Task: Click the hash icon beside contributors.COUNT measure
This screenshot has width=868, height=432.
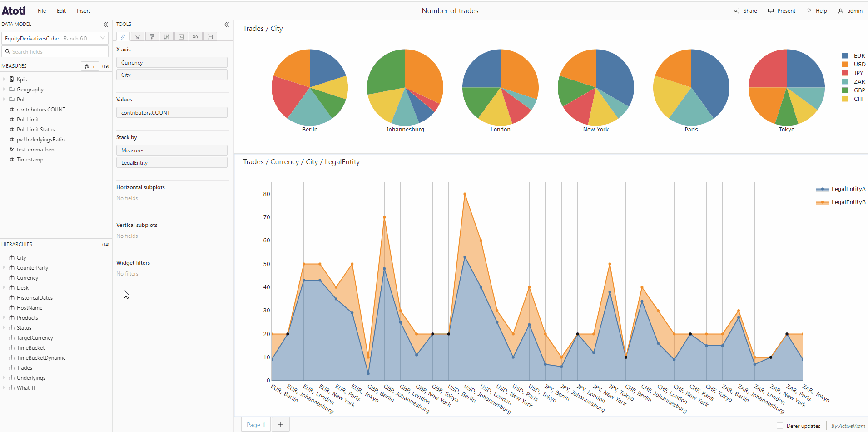Action: coord(12,109)
